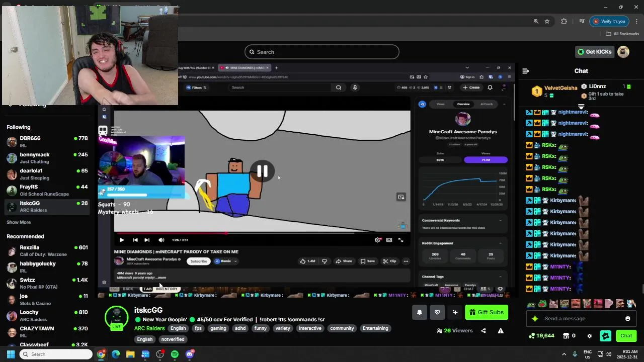Viewport: 644px width, 362px height.
Task: Open the chat shop storefront icon
Action: (566, 336)
